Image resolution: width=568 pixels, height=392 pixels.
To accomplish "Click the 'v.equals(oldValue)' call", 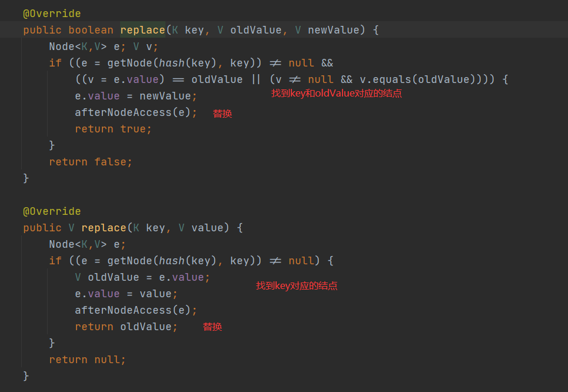I will [x=417, y=79].
